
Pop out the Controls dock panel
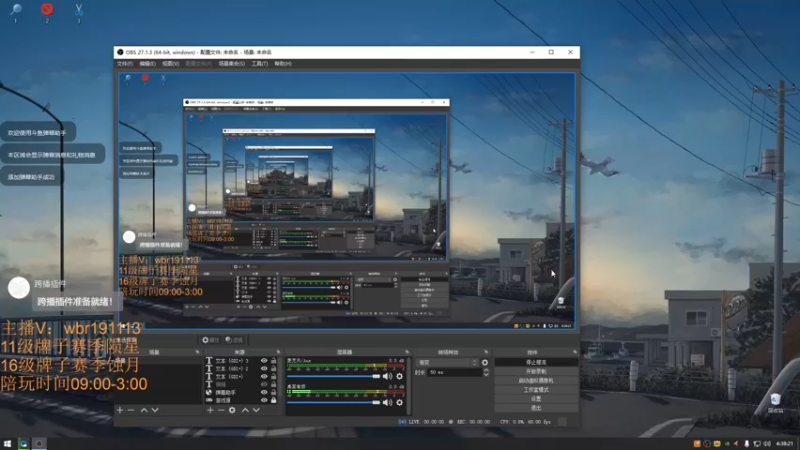574,352
